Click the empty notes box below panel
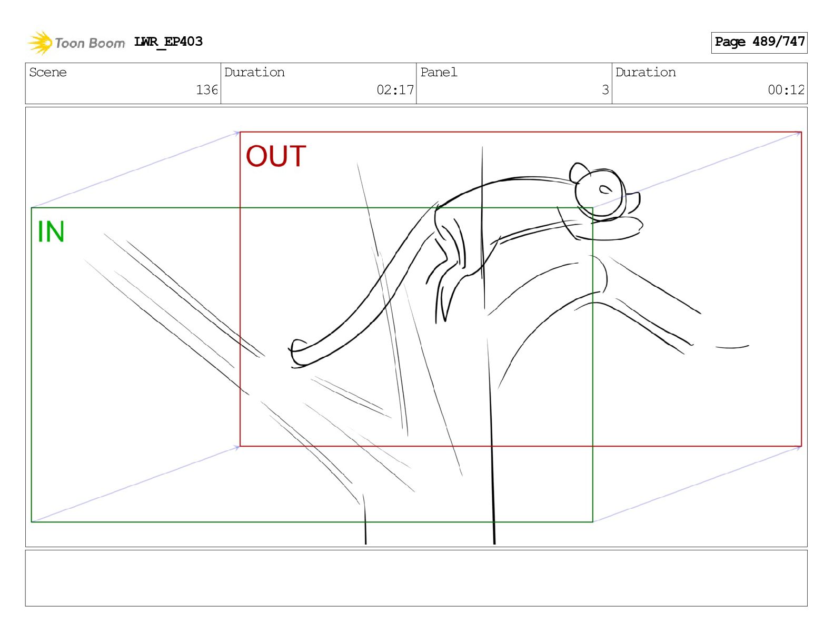This screenshot has width=834, height=644. point(416,578)
